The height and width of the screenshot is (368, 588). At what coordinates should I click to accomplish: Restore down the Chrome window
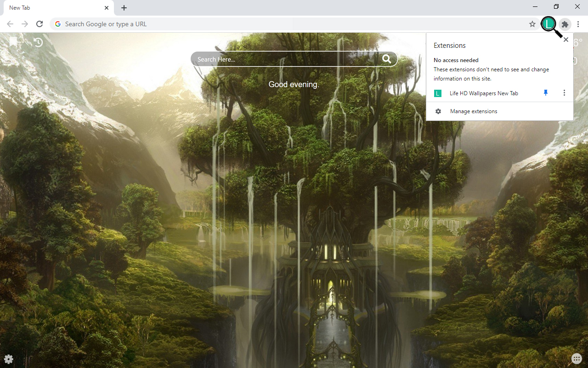(556, 6)
